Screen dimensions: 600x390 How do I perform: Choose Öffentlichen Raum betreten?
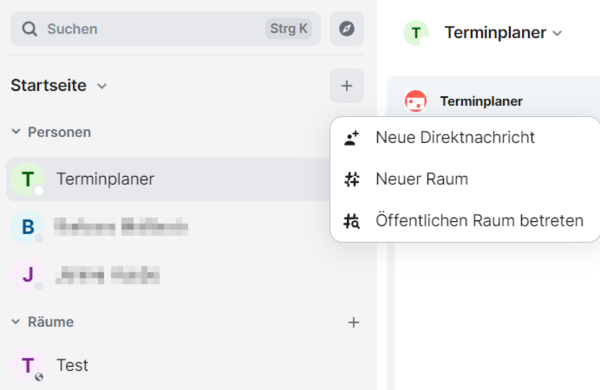(x=465, y=221)
